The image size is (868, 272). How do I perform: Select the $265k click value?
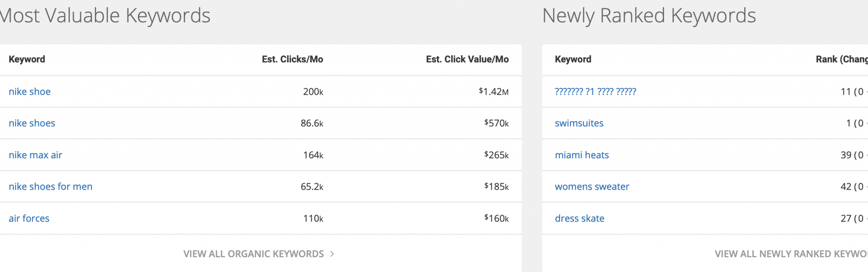pos(496,155)
